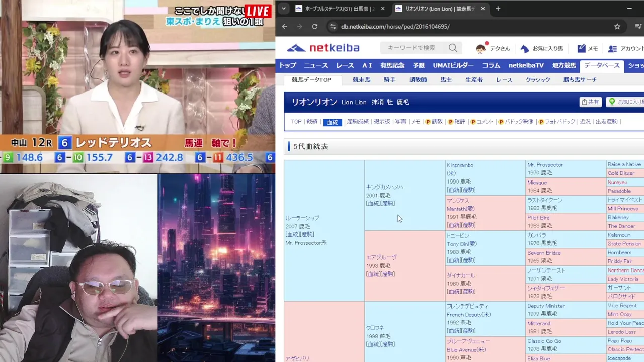The width and height of the screenshot is (644, 362).
Task: Open the コラム nav item
Action: click(x=491, y=65)
